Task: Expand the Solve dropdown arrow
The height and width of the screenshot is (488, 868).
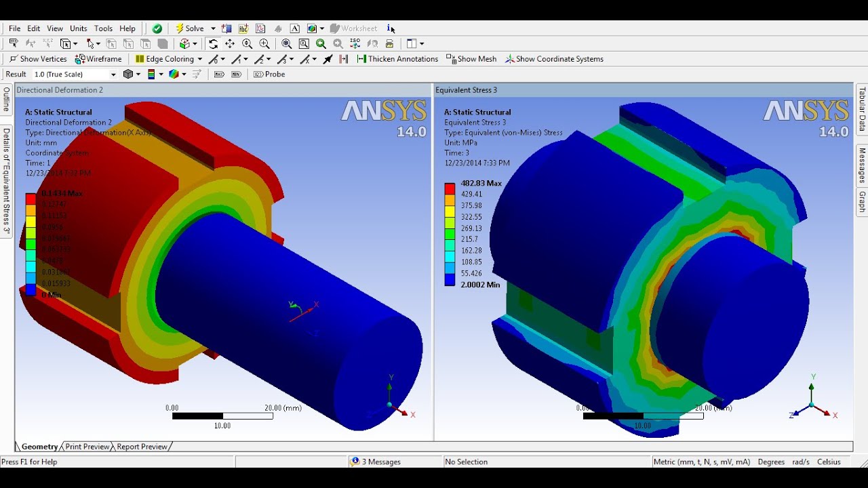Action: [213, 28]
